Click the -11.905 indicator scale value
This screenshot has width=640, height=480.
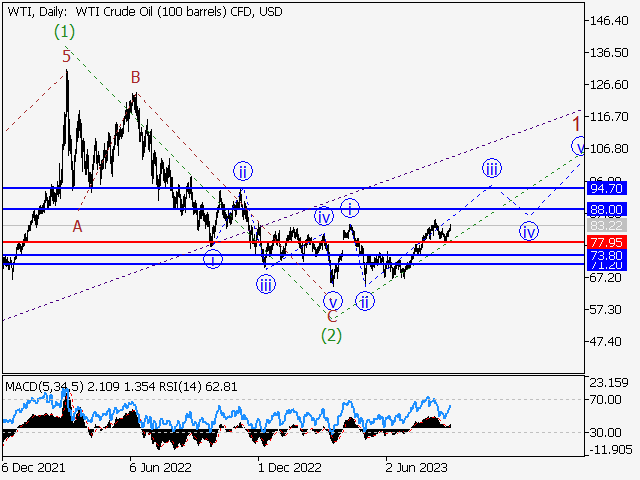point(610,450)
